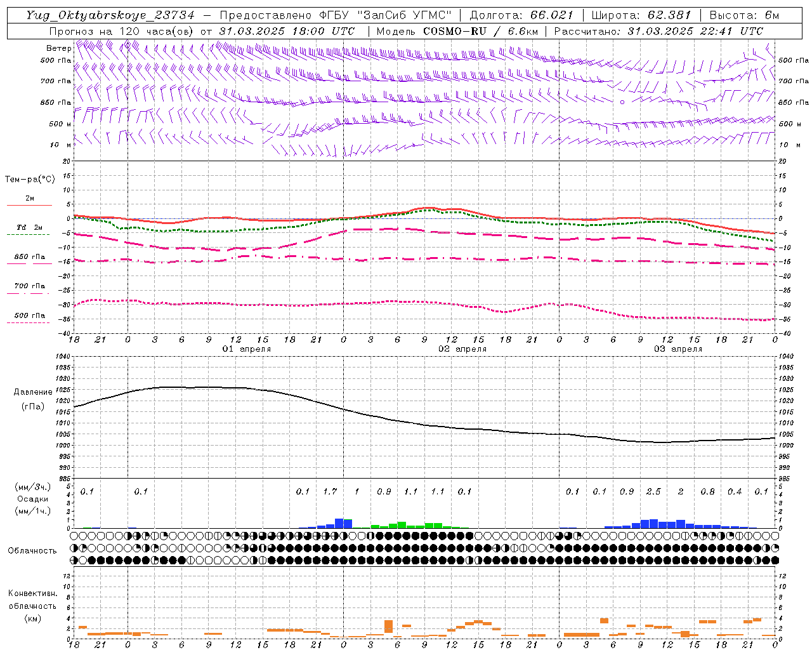
Task: Click the 700 гПа label in temperature legend
Action: point(30,286)
